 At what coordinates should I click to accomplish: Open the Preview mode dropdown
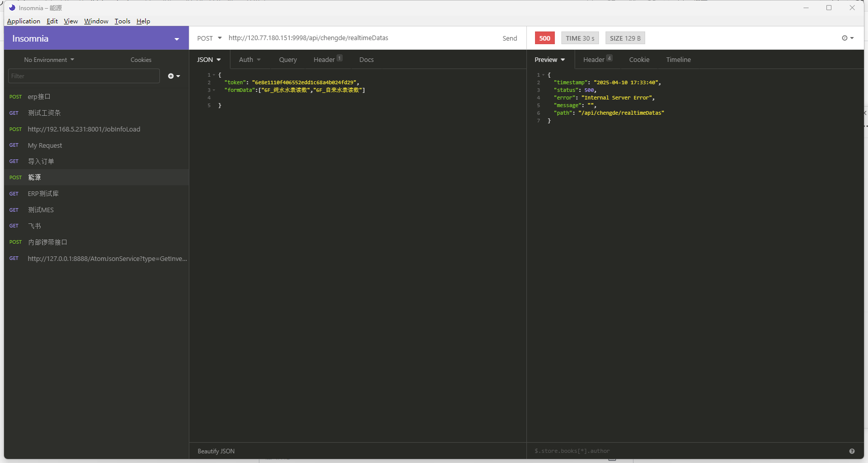(x=550, y=60)
